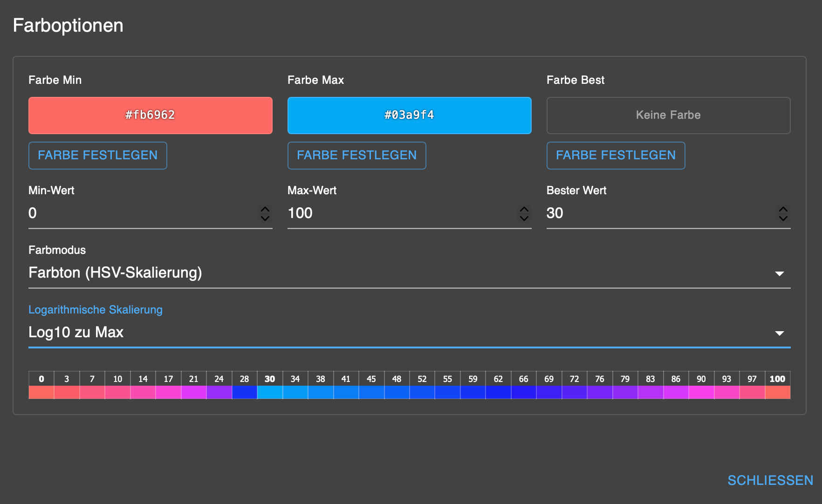The height and width of the screenshot is (504, 822).
Task: Increase Min-Wert with the up arrow
Action: [265, 209]
